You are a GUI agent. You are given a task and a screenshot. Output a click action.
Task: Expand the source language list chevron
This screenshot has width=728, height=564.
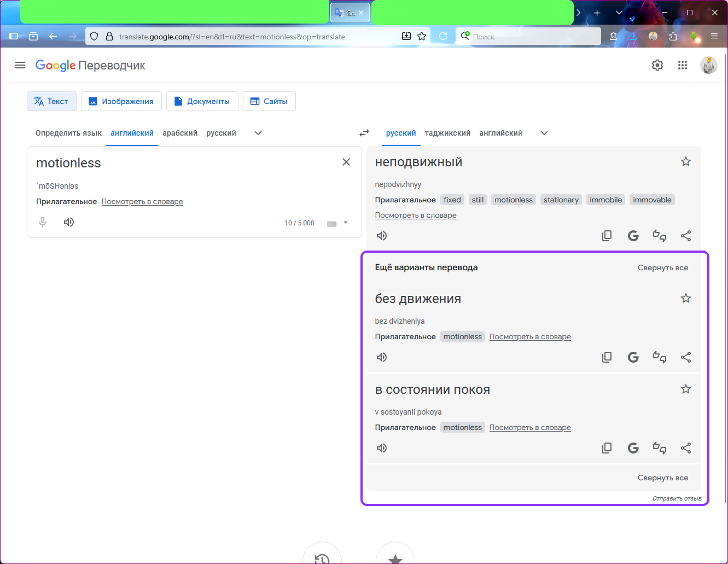258,133
